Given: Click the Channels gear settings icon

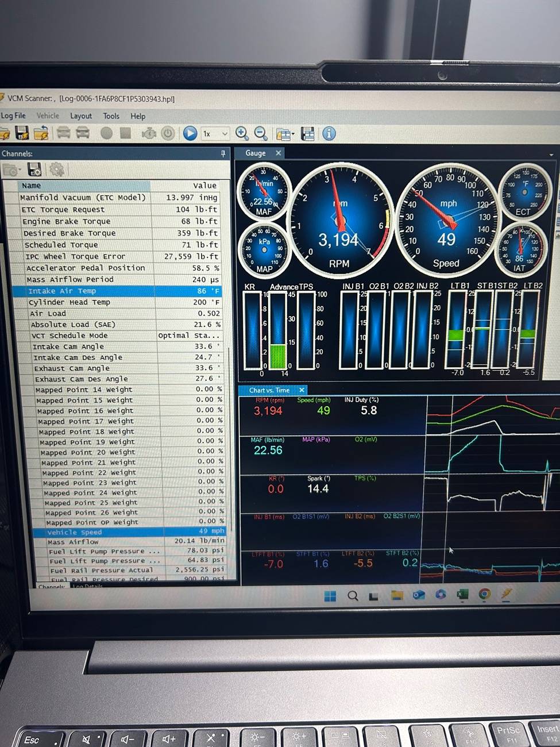Looking at the screenshot, I should (56, 169).
